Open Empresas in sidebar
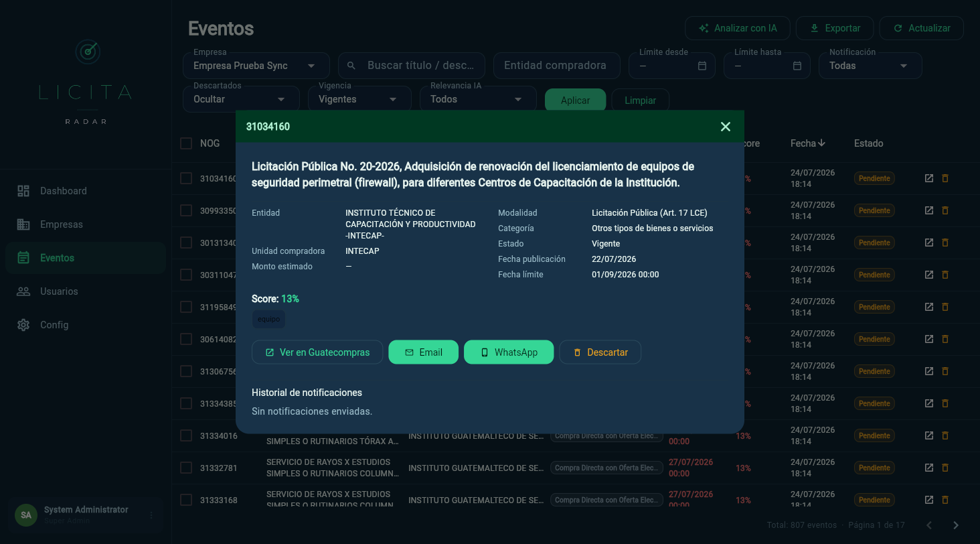 tap(86, 224)
